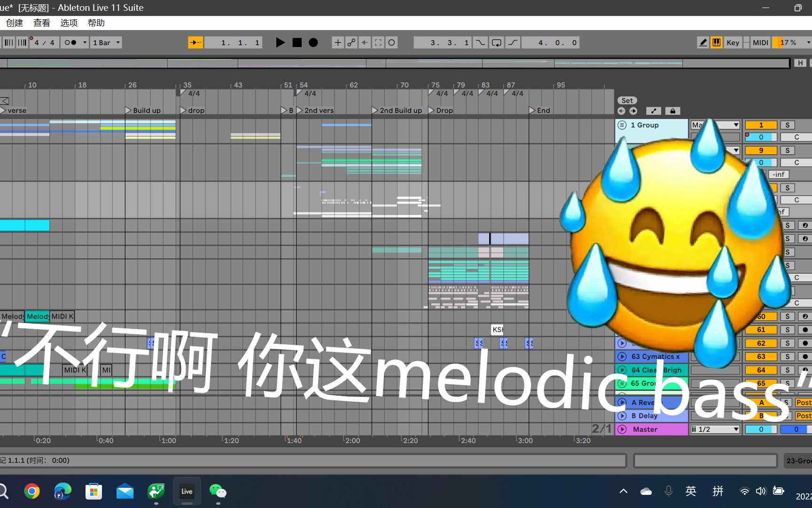Toggle MIDI mapping mode
The width and height of the screenshot is (812, 508).
point(760,42)
